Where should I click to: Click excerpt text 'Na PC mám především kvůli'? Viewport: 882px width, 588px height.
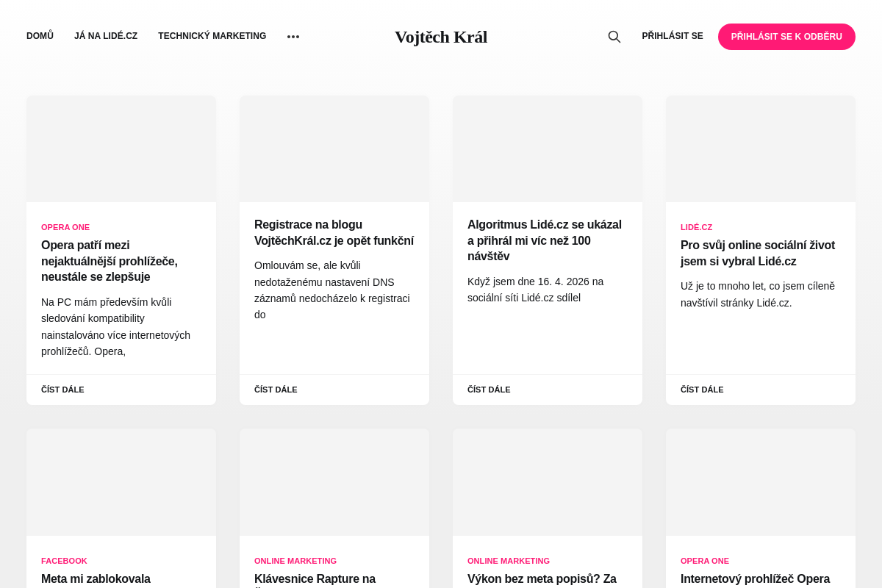point(106,302)
